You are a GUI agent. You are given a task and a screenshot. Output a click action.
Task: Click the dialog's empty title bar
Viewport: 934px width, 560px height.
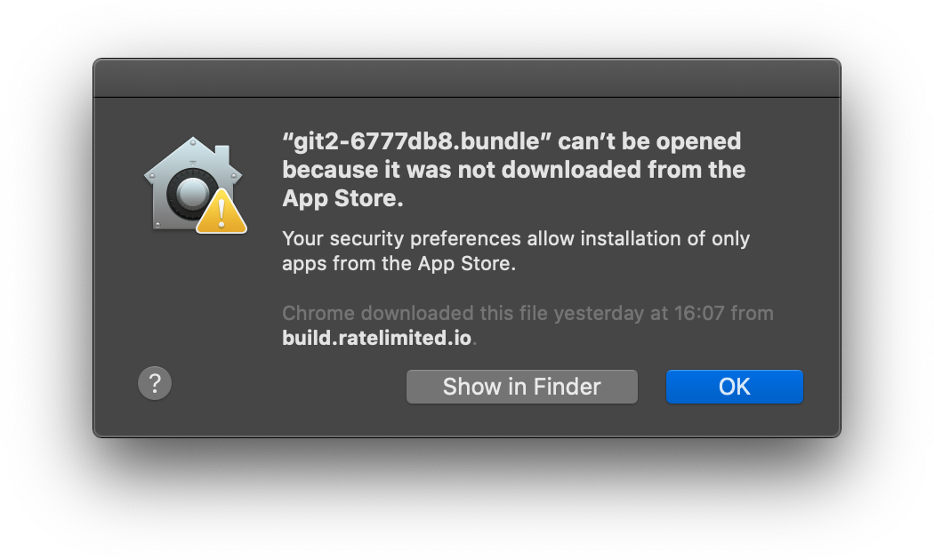click(x=466, y=78)
